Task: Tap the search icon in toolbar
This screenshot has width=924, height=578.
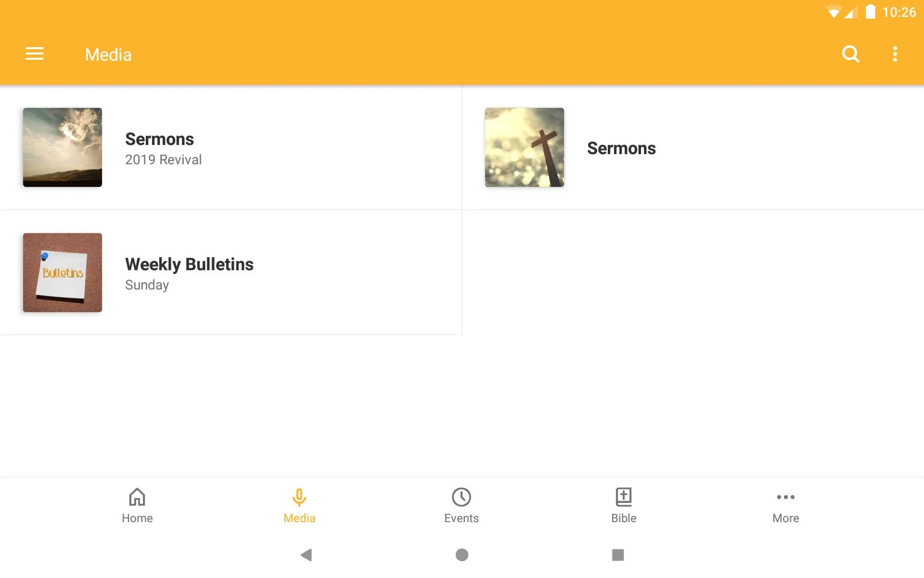Action: click(850, 54)
